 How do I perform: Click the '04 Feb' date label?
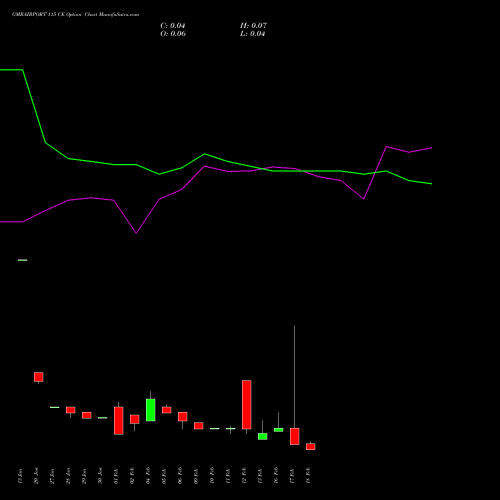click(x=148, y=476)
